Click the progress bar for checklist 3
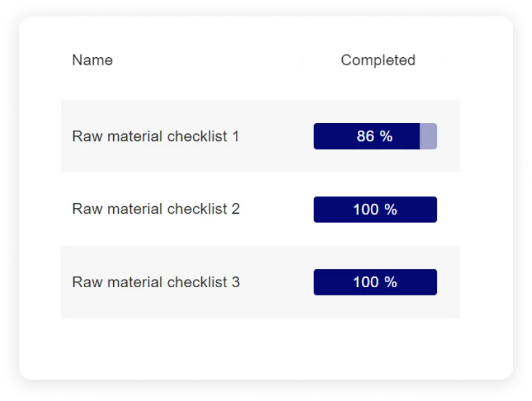 click(x=375, y=282)
